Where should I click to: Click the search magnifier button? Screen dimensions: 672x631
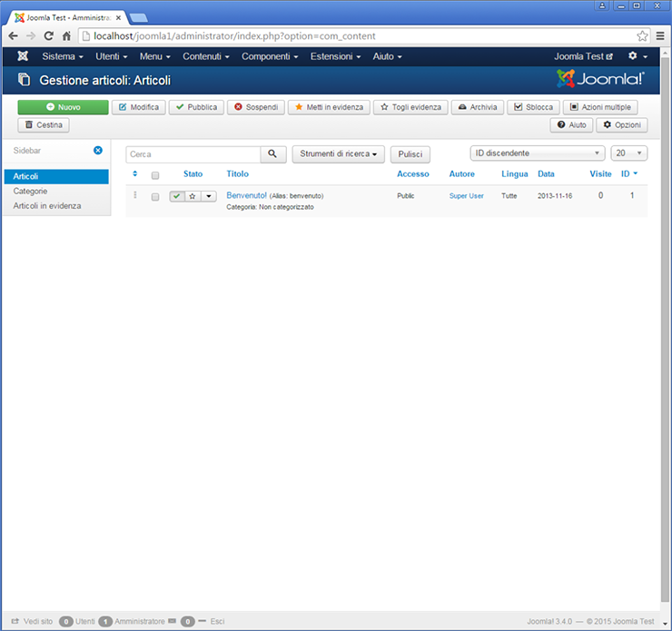273,154
